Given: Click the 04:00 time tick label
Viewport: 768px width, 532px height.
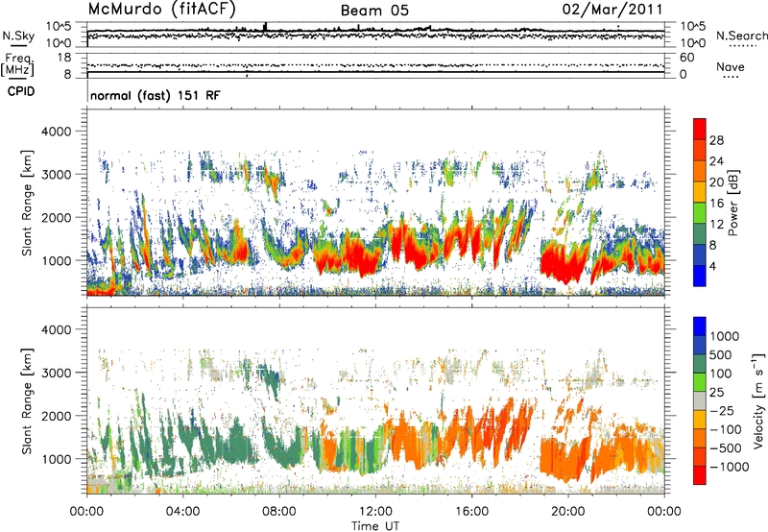Looking at the screenshot, I should tap(182, 512).
